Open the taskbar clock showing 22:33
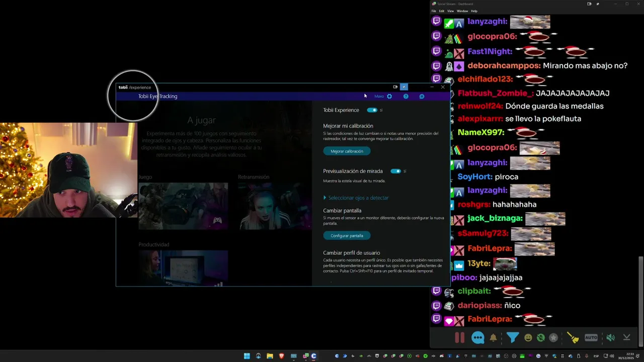 point(626,356)
